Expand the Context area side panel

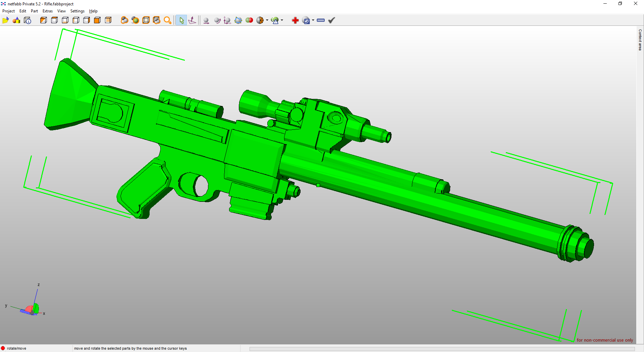(640, 40)
